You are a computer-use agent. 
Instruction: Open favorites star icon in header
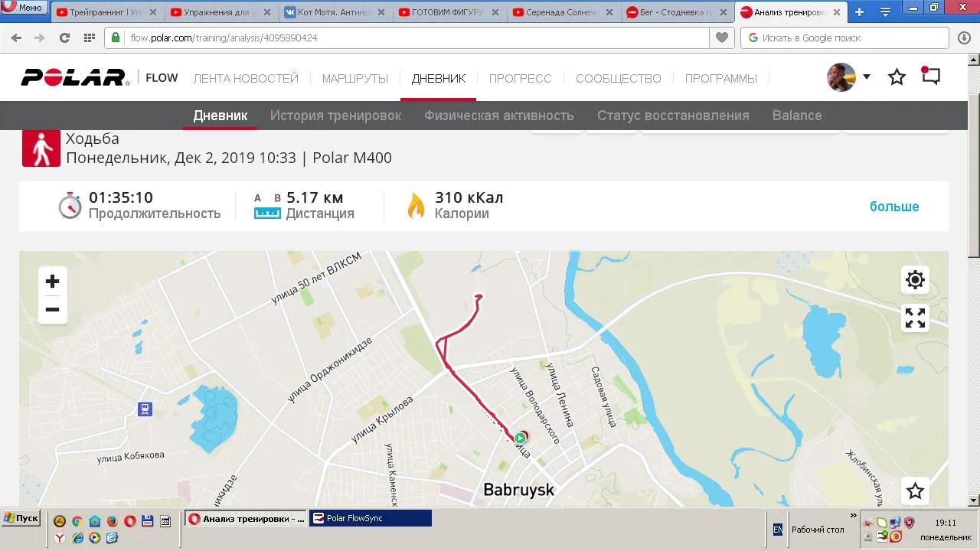pyautogui.click(x=897, y=77)
